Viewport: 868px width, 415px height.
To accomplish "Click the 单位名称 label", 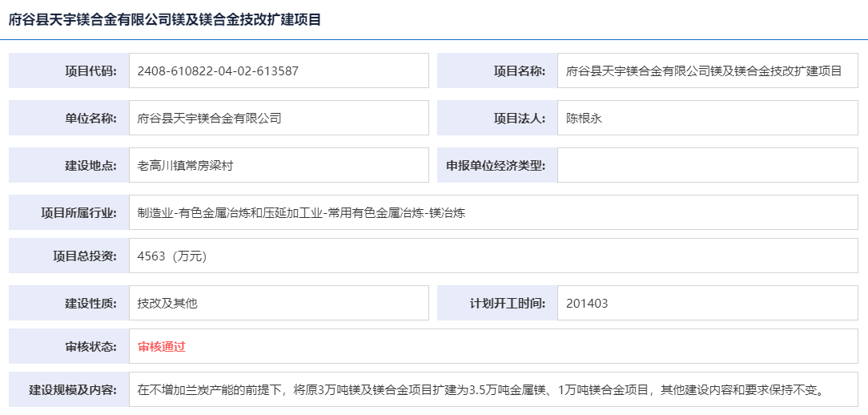I will click(90, 118).
